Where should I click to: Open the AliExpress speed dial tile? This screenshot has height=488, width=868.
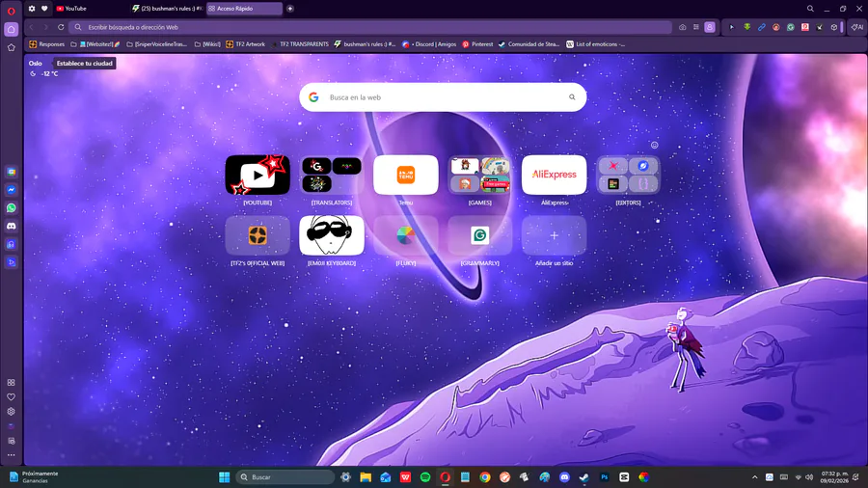click(x=555, y=175)
